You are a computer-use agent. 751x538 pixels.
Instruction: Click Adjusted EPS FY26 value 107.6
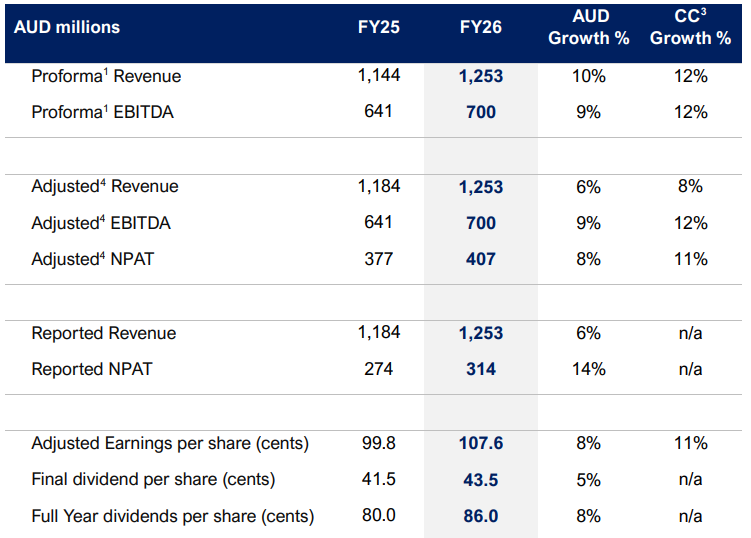[481, 443]
